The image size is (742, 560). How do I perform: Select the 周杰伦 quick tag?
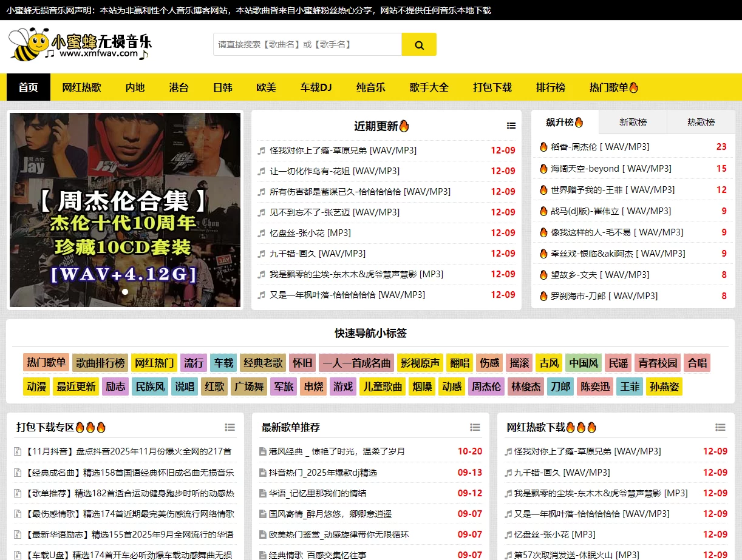[486, 386]
